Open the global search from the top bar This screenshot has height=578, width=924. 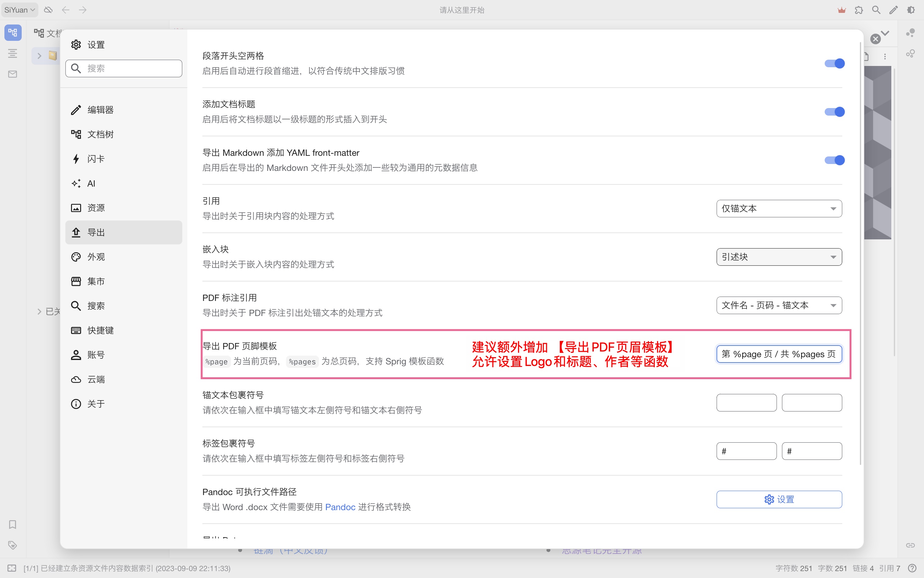[876, 10]
